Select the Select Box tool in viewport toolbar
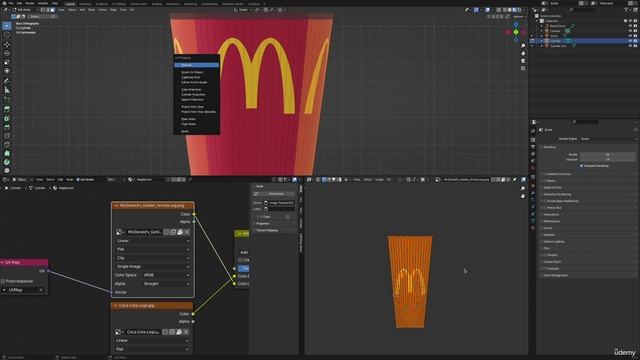The height and width of the screenshot is (360, 640). 7,26
